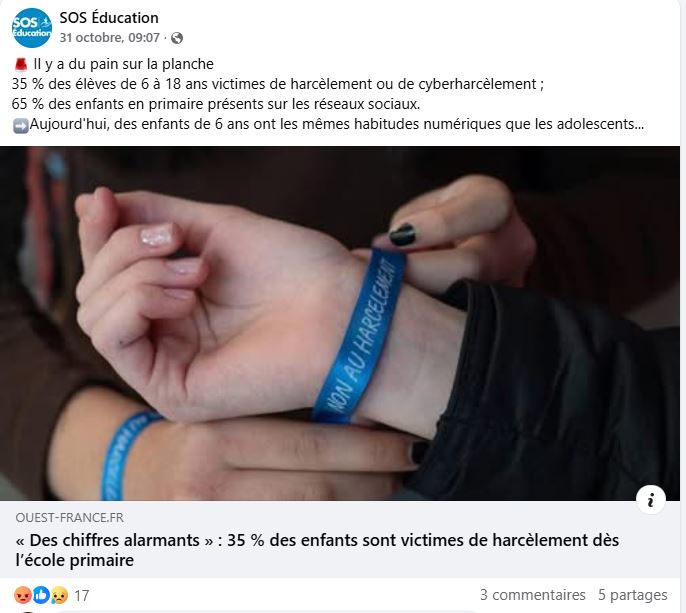
Task: Open the article info 'i' icon
Action: (651, 500)
